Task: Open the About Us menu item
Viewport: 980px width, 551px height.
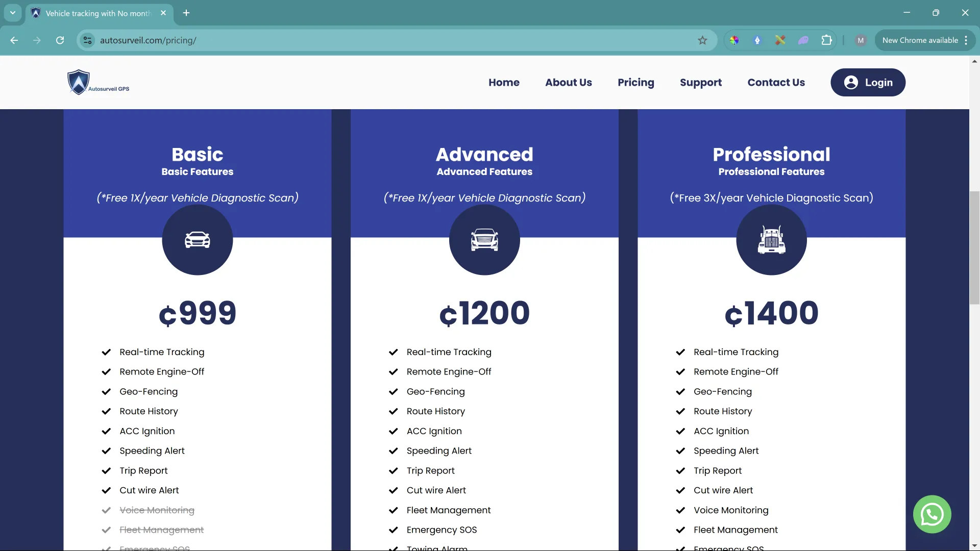Action: point(568,82)
